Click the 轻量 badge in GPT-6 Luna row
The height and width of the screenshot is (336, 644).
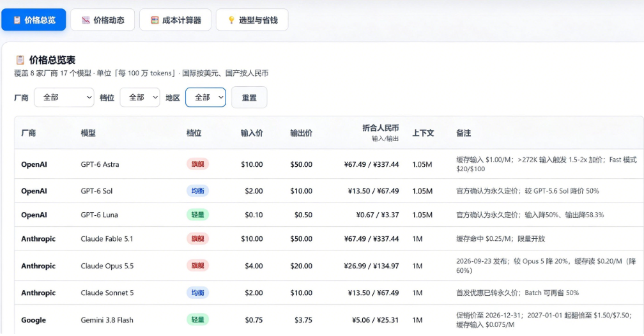pos(197,215)
